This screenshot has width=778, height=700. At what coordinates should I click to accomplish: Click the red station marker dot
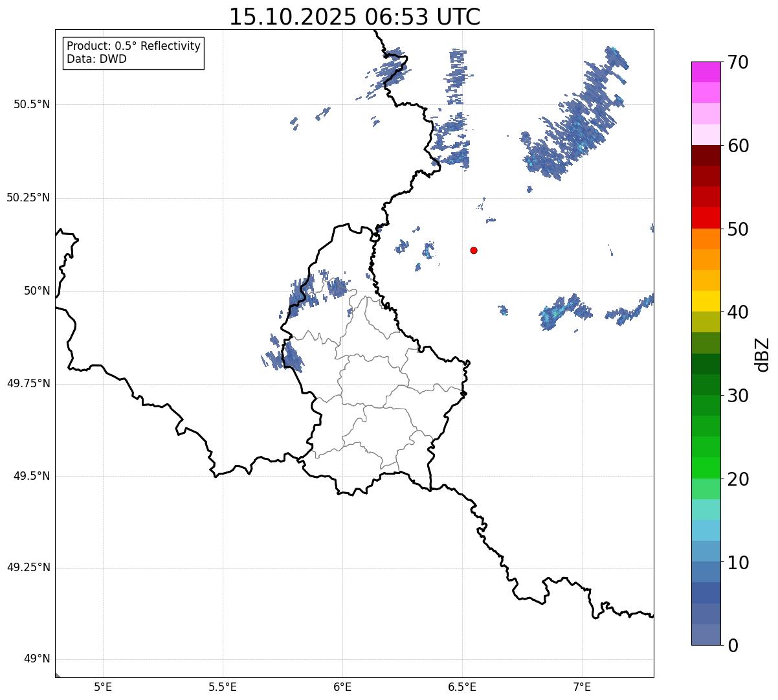[474, 250]
